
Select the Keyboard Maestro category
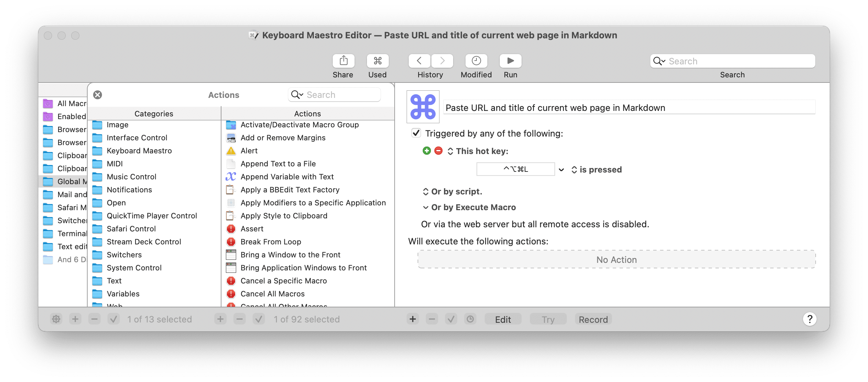[154, 151]
